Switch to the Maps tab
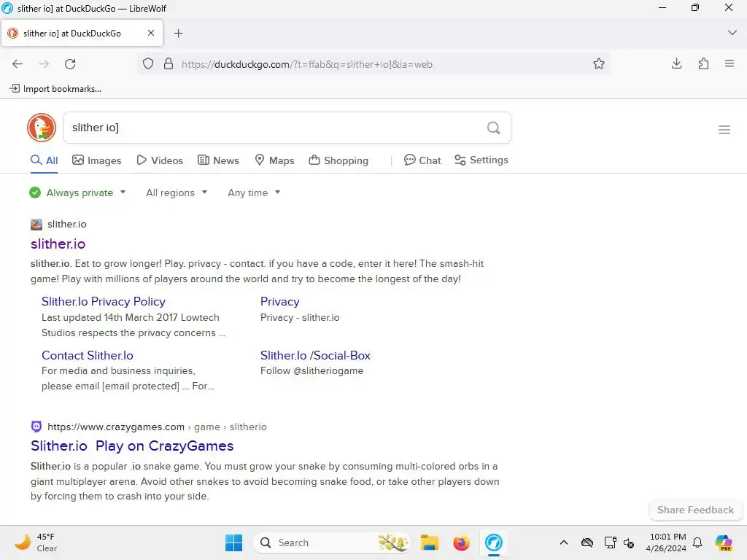This screenshot has width=747, height=560. [274, 160]
